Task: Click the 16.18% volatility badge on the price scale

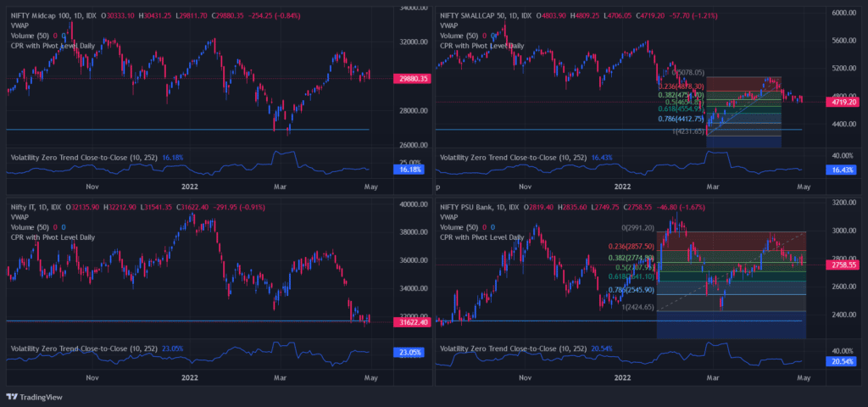Action: (409, 169)
